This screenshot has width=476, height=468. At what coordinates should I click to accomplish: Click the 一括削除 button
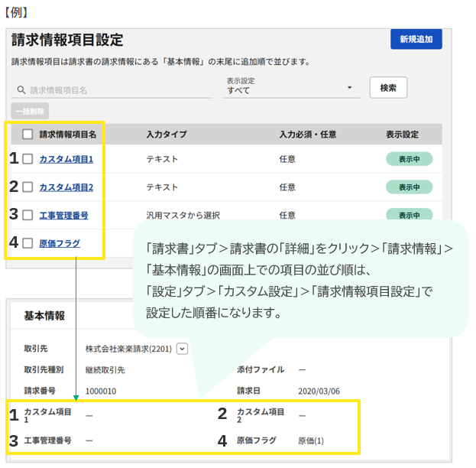pyautogui.click(x=30, y=111)
